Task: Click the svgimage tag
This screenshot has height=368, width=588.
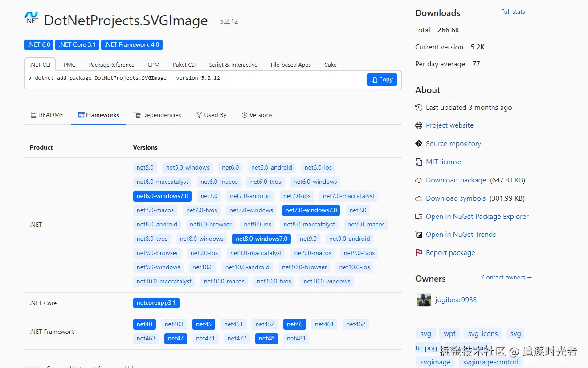Action: [435, 362]
